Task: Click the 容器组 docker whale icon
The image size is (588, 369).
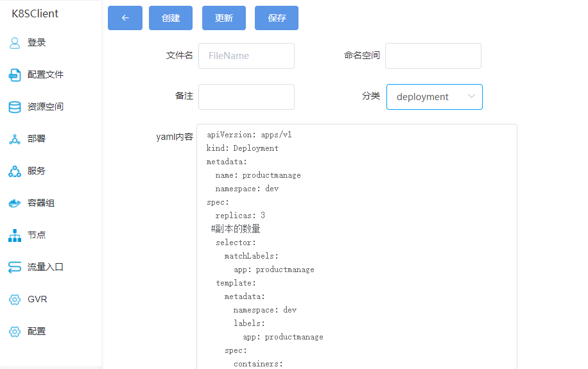Action: (x=15, y=203)
